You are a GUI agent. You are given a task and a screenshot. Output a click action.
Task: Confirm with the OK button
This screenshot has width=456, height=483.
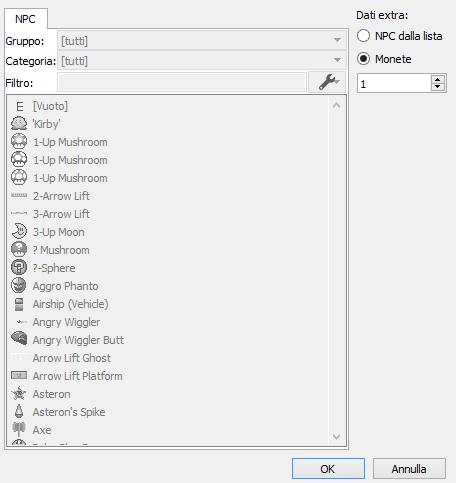pos(328,469)
